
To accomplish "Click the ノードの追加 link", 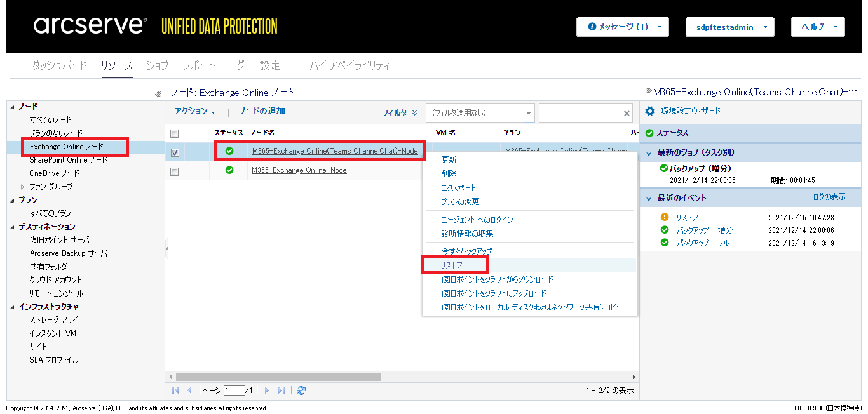I will pyautogui.click(x=262, y=111).
